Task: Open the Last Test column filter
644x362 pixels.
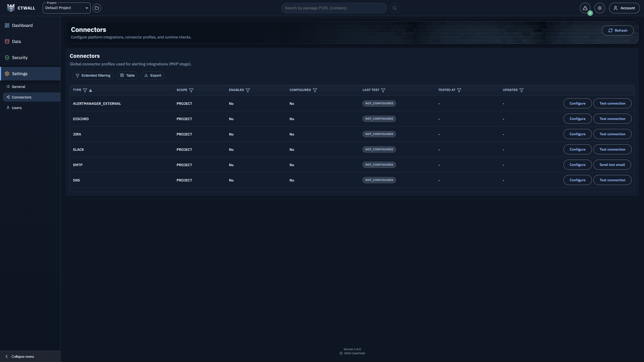Action: point(383,90)
